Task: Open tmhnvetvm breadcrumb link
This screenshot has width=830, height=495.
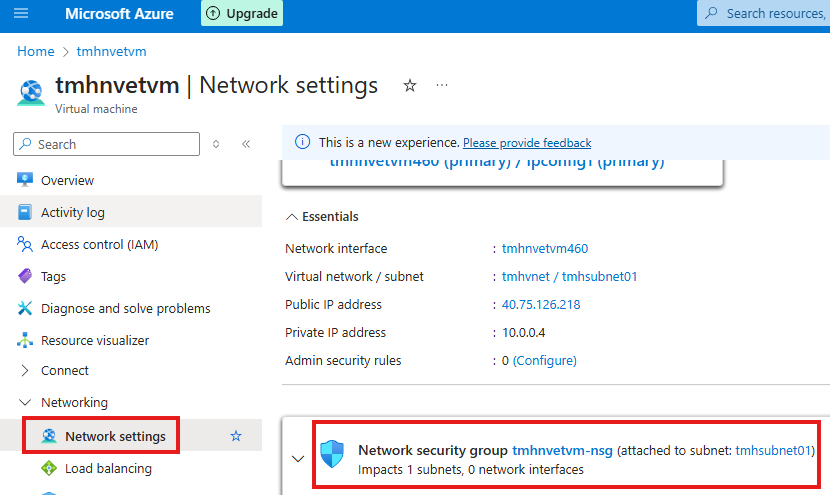Action: 111,51
